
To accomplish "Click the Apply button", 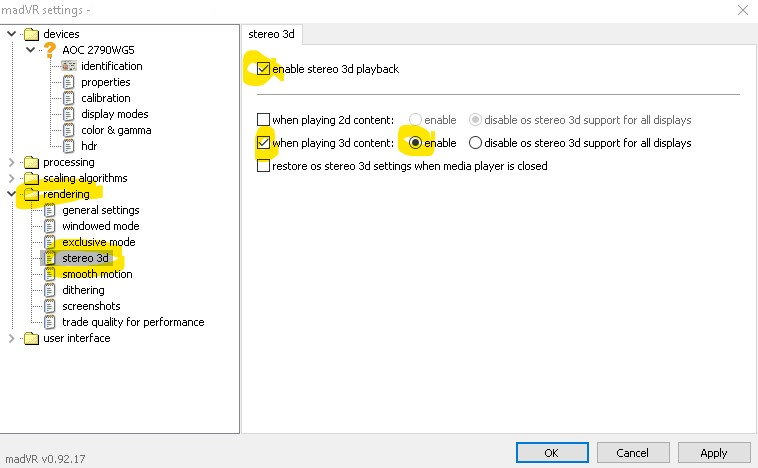I will 714,453.
